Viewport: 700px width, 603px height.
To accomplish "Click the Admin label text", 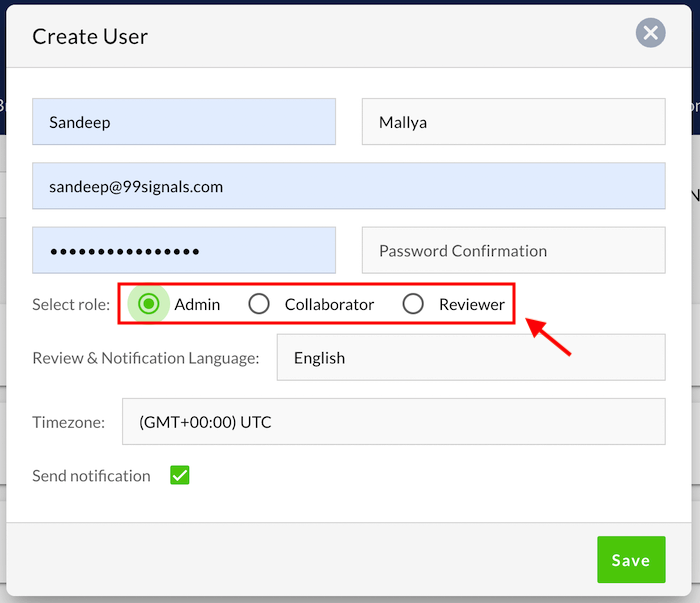I will click(197, 304).
